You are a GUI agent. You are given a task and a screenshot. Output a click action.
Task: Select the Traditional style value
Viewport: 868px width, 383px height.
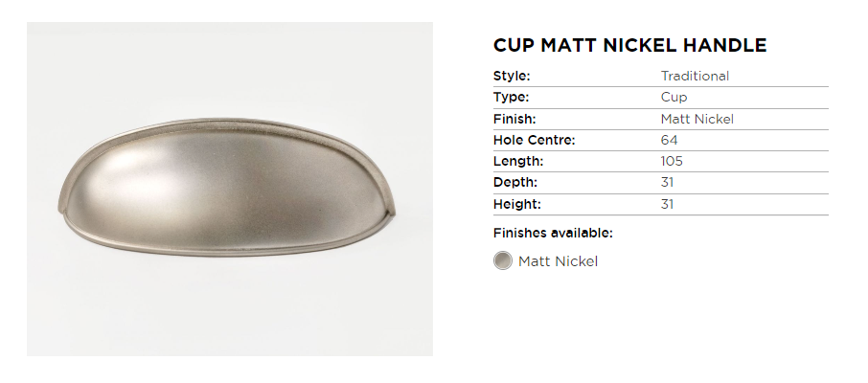(x=695, y=76)
